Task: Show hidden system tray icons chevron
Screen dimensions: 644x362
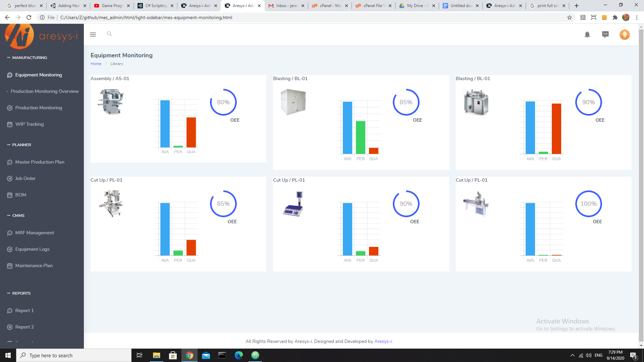Action: click(572, 355)
